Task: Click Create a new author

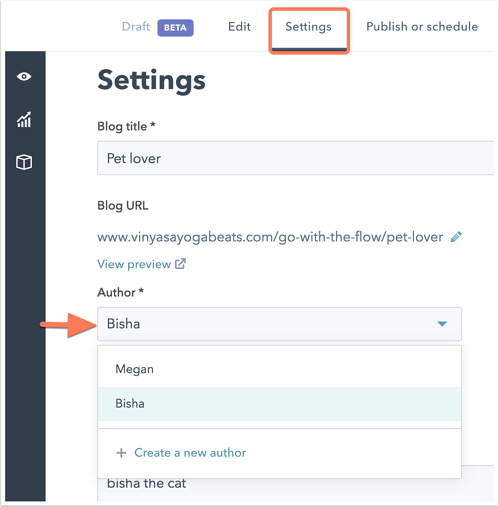Action: (x=190, y=453)
